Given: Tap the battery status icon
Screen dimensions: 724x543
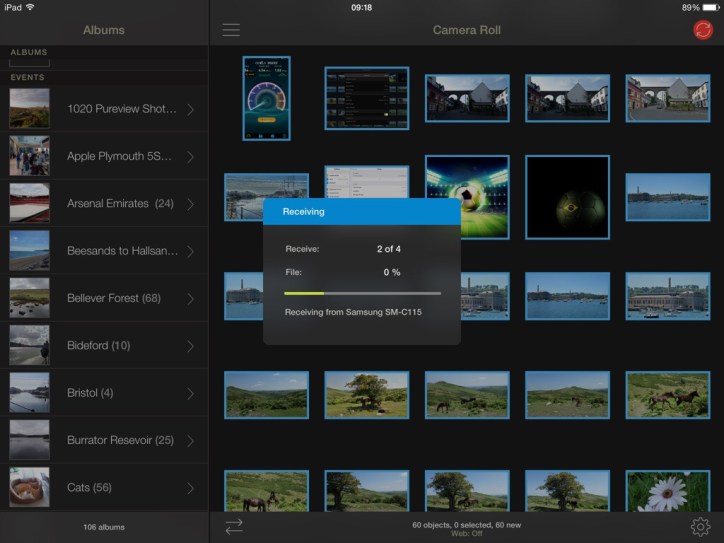Looking at the screenshot, I should click(x=709, y=7).
